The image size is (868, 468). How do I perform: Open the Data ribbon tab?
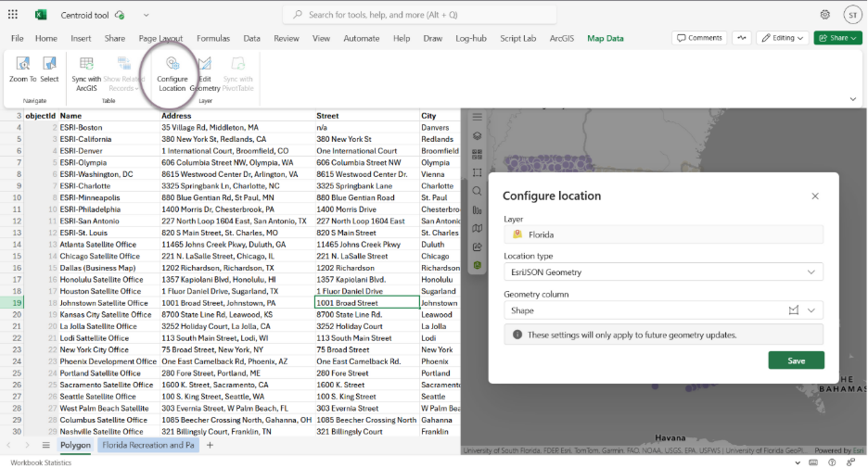click(x=251, y=38)
